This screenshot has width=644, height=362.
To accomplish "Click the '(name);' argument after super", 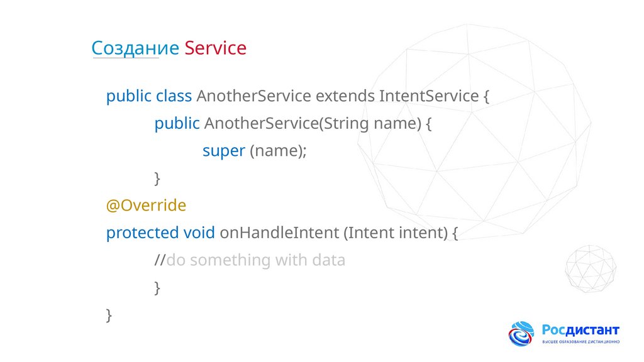I will (x=278, y=151).
